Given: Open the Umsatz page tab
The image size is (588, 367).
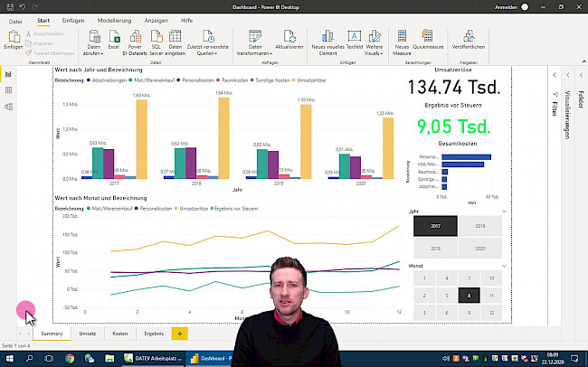Looking at the screenshot, I should tap(88, 334).
